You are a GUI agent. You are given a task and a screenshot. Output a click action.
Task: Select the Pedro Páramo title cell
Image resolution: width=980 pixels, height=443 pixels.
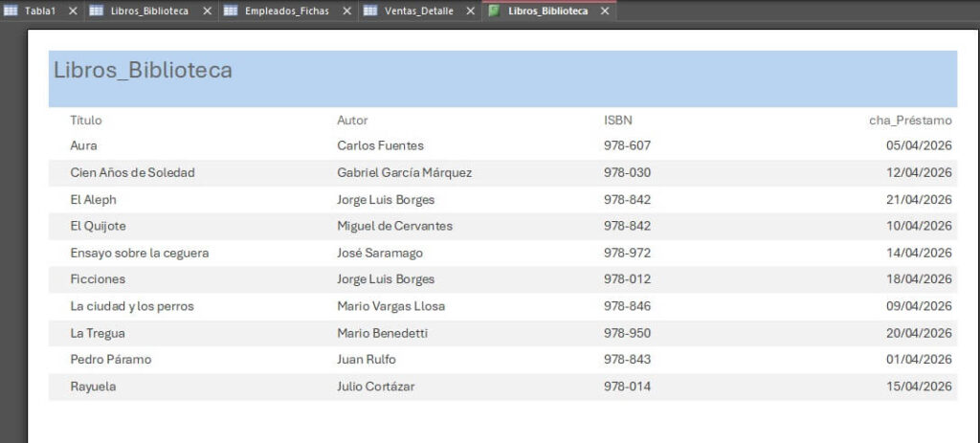(x=111, y=359)
